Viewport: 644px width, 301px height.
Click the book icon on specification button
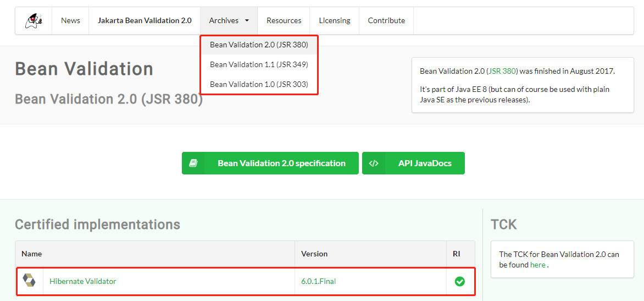pyautogui.click(x=193, y=163)
